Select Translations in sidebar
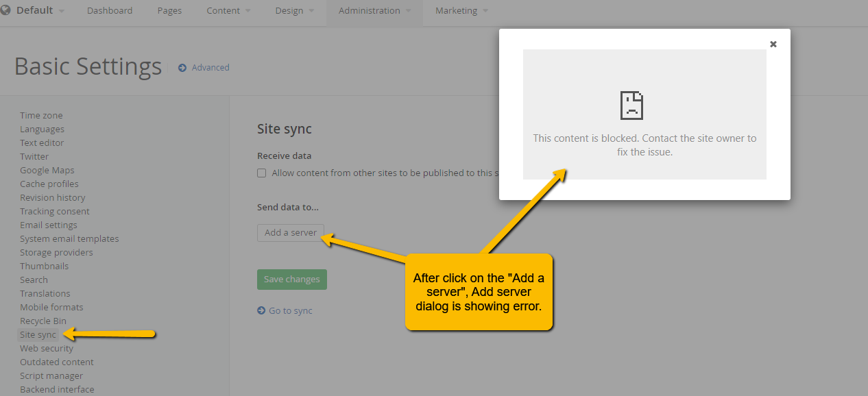Viewport: 868px width, 396px height. click(x=45, y=294)
